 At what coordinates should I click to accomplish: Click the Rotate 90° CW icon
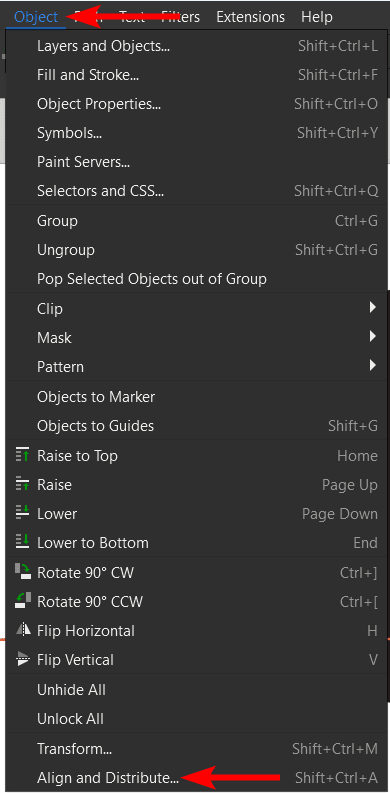point(23,572)
